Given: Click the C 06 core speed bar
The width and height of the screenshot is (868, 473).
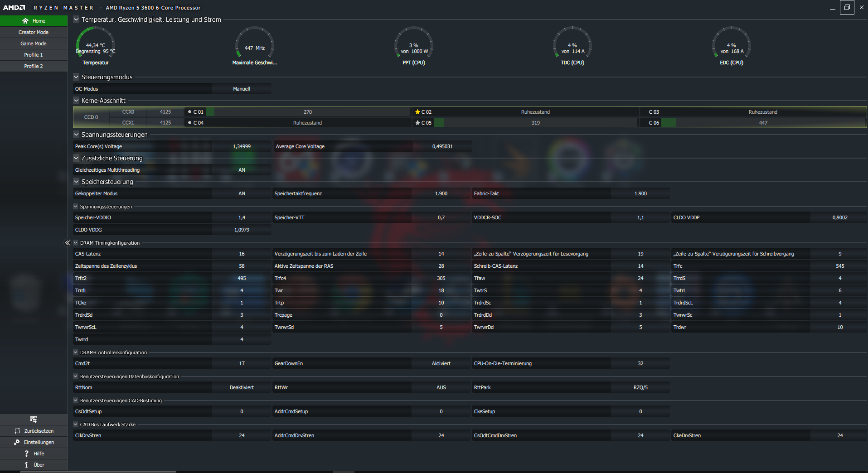Looking at the screenshot, I should (x=763, y=123).
